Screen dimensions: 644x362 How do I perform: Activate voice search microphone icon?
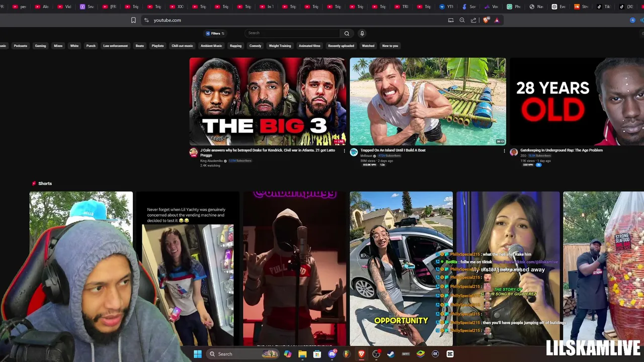click(362, 33)
